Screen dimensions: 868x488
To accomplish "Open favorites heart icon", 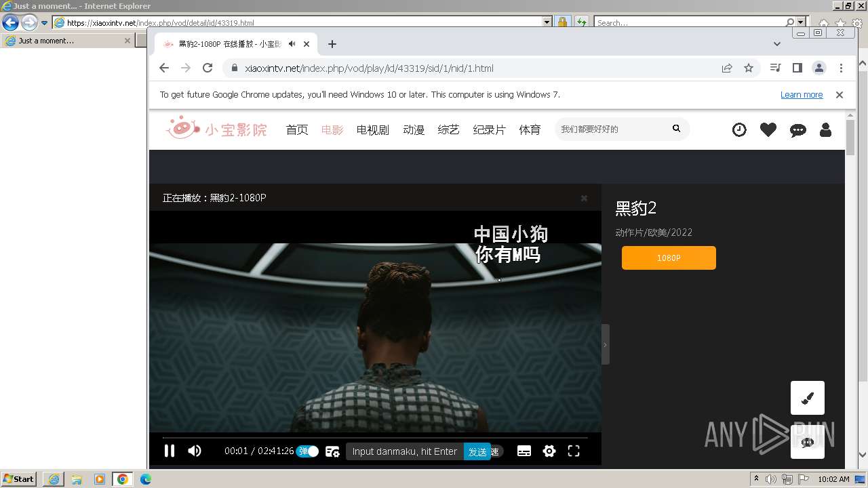I will tap(768, 129).
